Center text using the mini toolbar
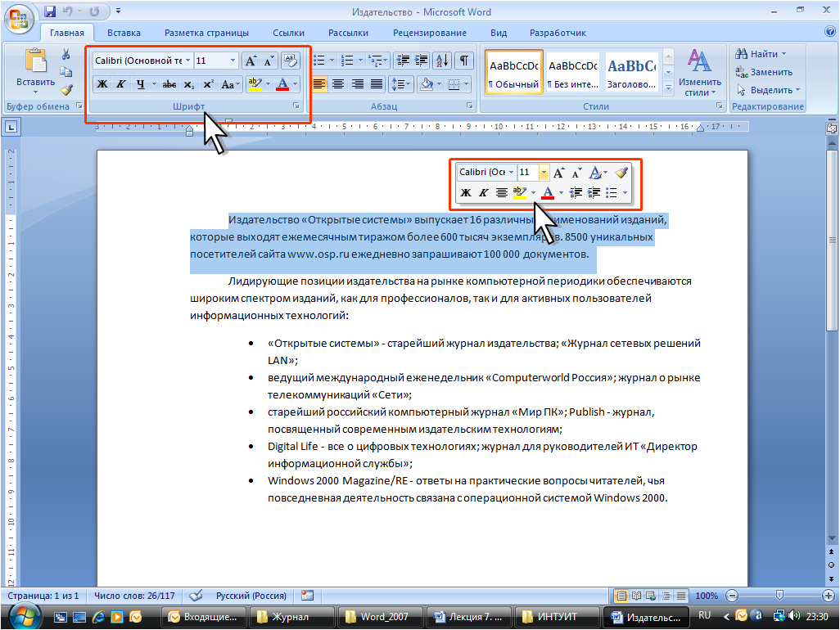Viewport: 840px width, 630px height. pyautogui.click(x=501, y=192)
